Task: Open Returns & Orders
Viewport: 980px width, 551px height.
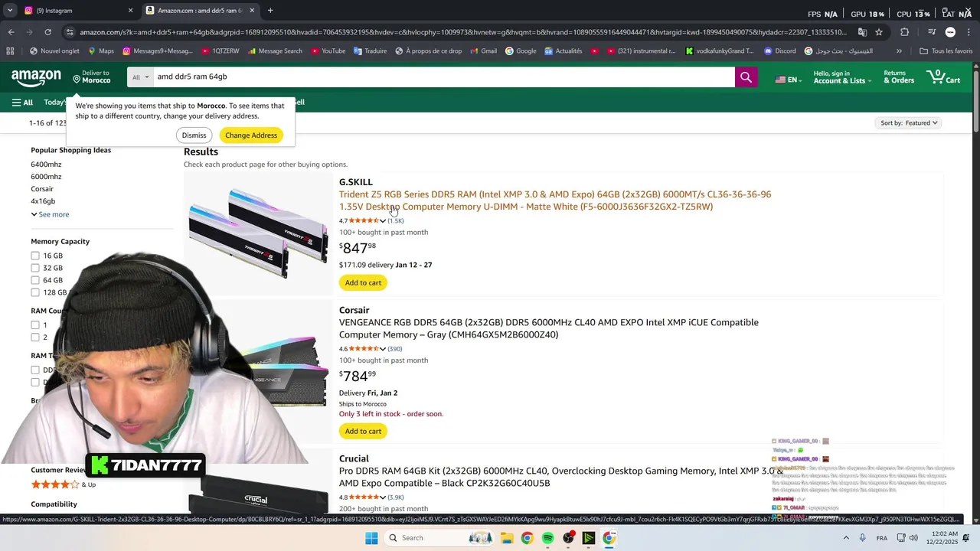Action: (x=899, y=77)
